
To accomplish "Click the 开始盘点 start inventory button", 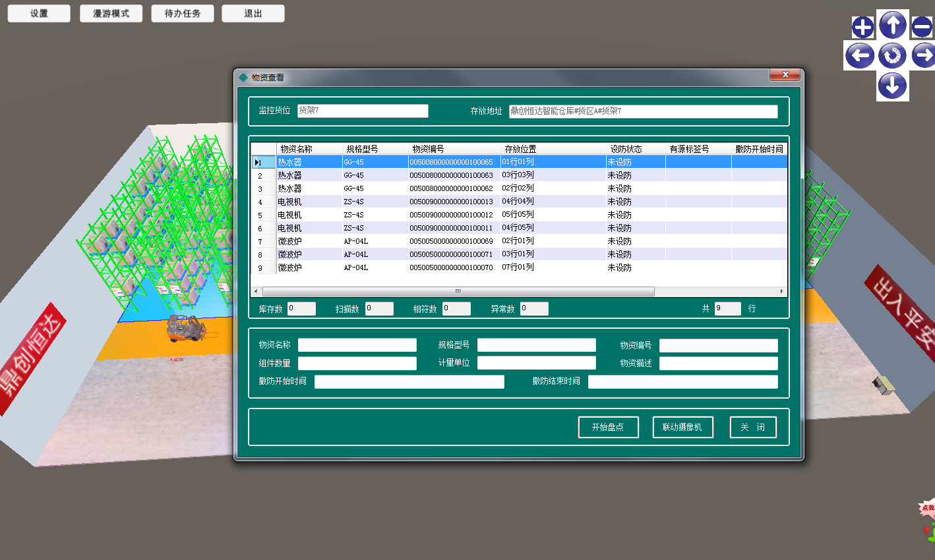I will point(607,427).
